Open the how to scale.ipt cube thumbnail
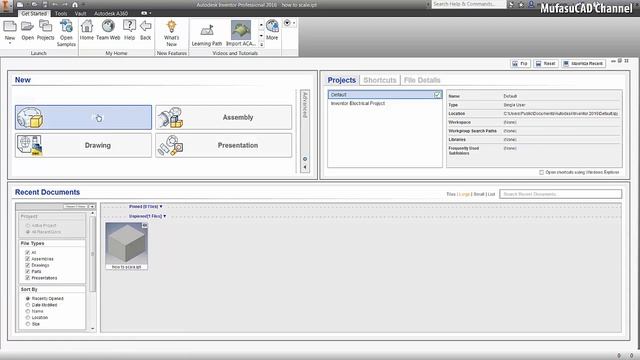The height and width of the screenshot is (360, 640). pyautogui.click(x=127, y=246)
